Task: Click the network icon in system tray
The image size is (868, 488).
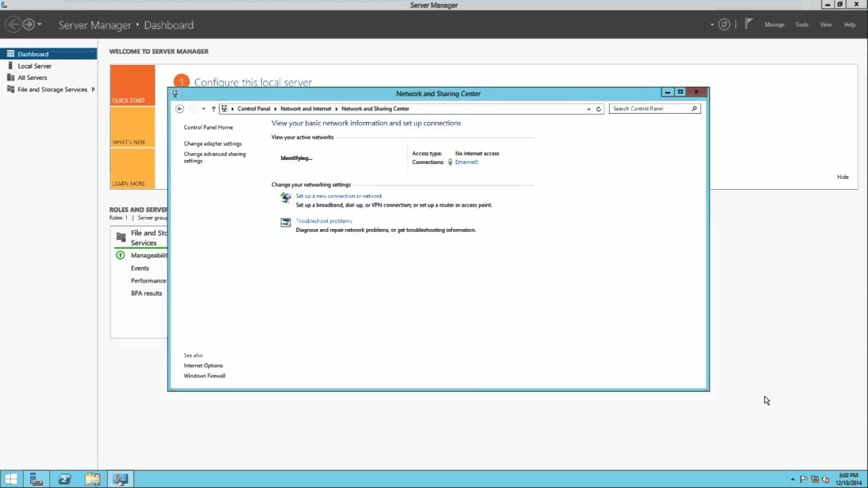Action: 815,479
